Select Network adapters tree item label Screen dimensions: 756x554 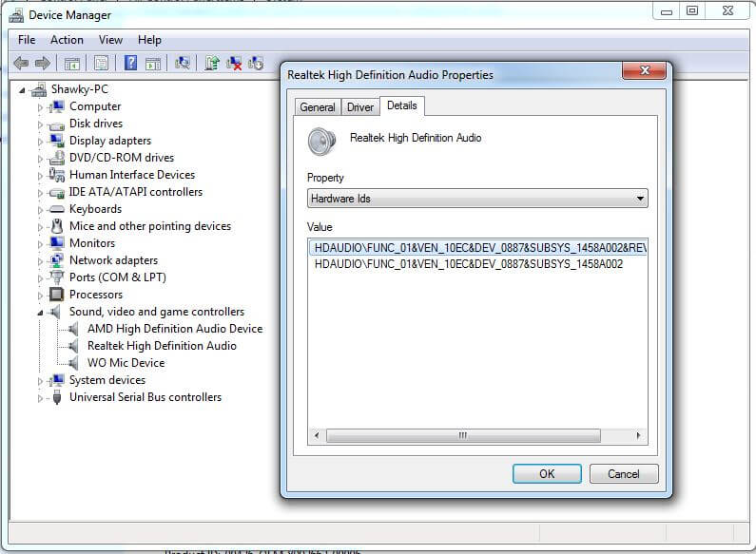pyautogui.click(x=114, y=260)
